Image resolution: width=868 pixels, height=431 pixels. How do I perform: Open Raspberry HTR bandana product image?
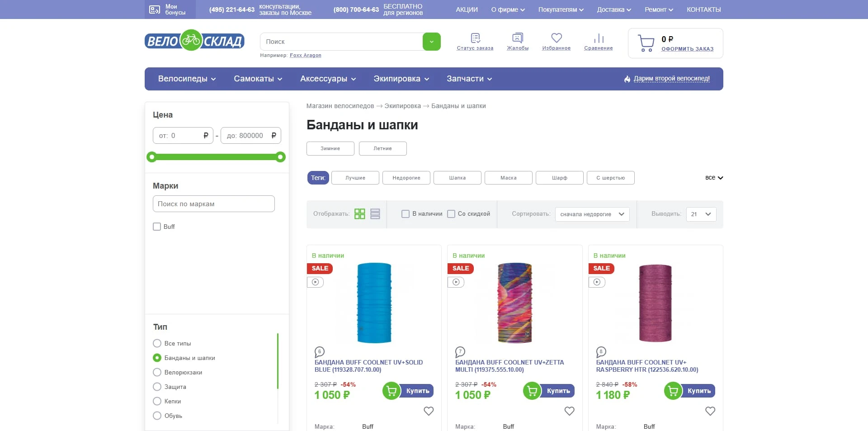click(656, 303)
